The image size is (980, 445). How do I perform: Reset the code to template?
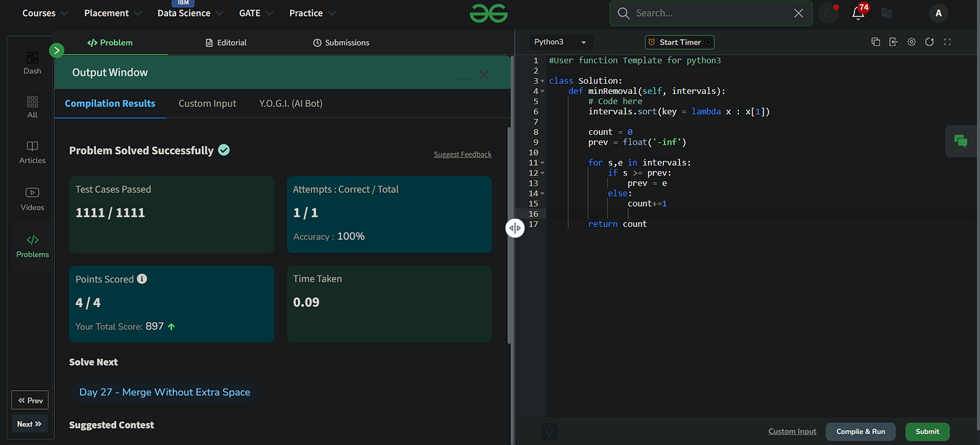929,42
